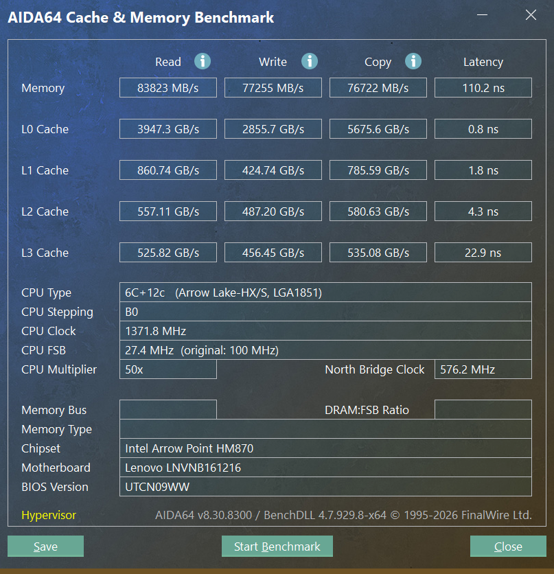Click the CPU Multiplier value 50x
Viewport: 554px width, 574px height.
pos(168,369)
